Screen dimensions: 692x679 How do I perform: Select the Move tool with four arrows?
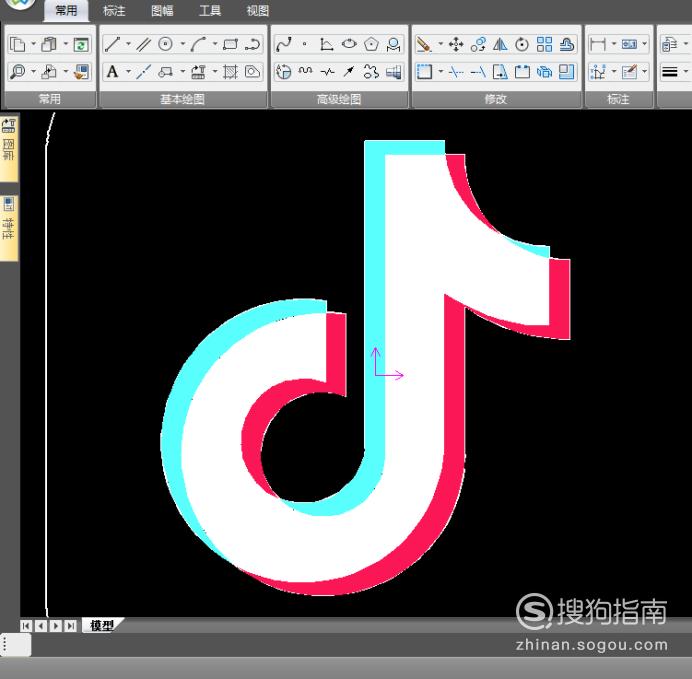(x=456, y=44)
